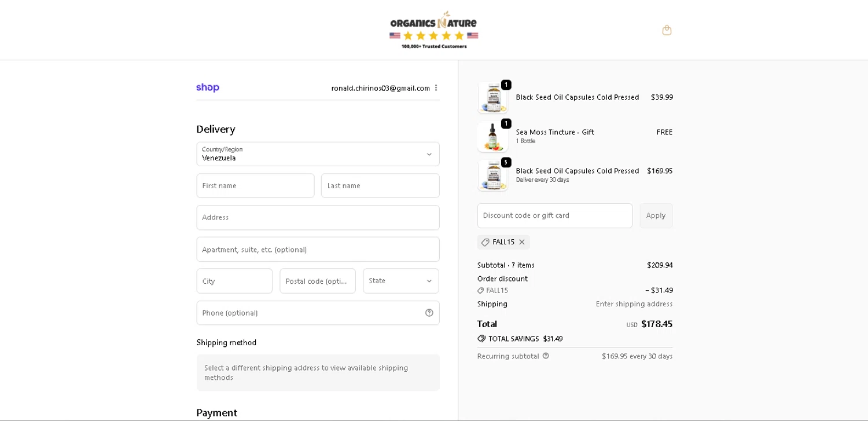
Task: Click the $39.99 price
Action: click(x=661, y=97)
